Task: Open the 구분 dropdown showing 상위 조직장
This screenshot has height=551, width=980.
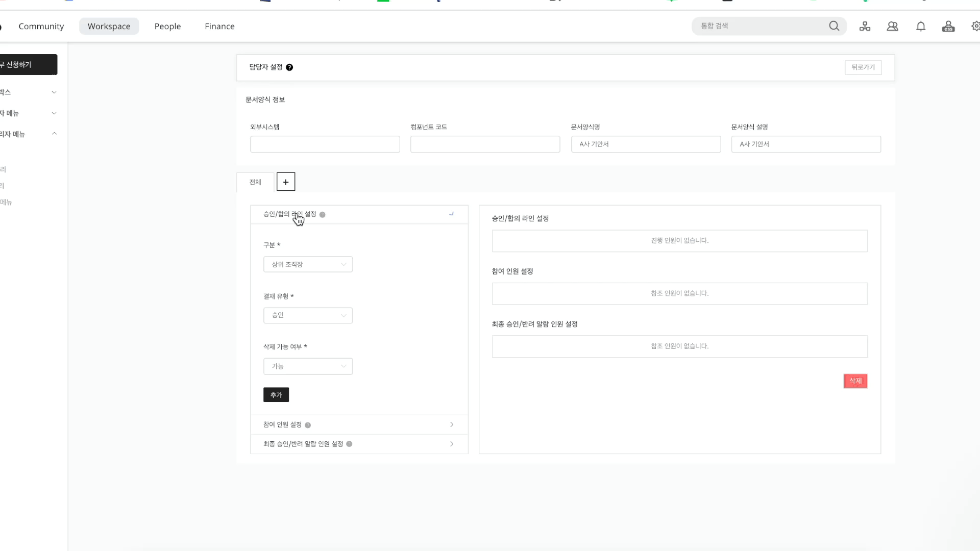Action: pos(308,264)
